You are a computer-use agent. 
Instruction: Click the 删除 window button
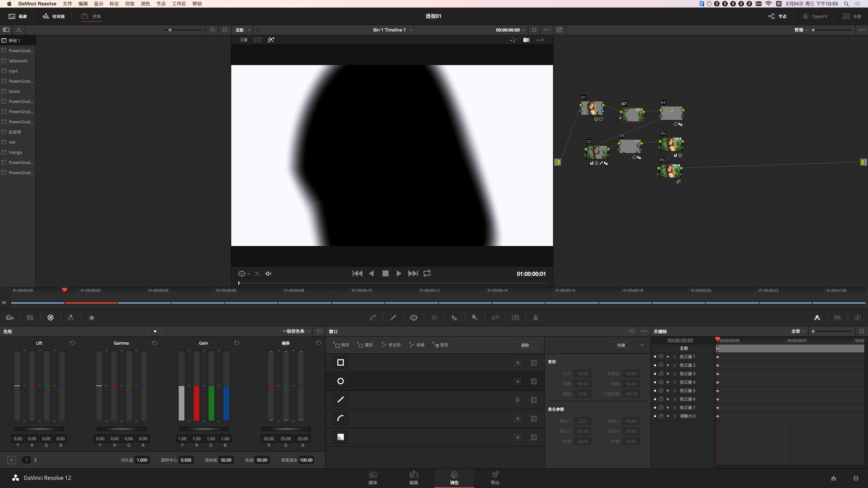[x=525, y=345]
